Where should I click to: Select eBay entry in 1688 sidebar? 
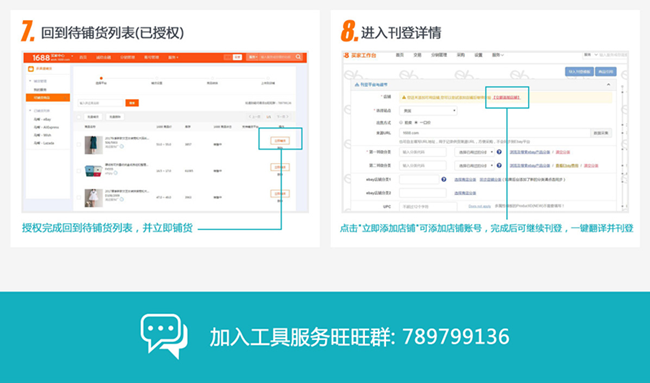[42, 119]
